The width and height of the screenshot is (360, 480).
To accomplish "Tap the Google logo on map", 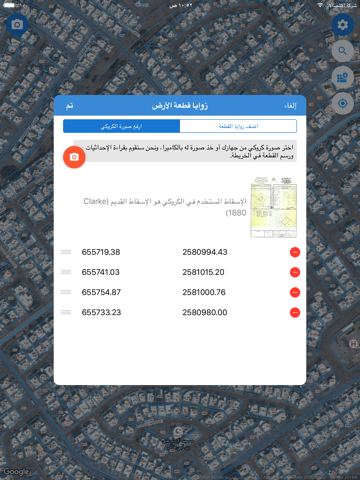I will point(15,472).
